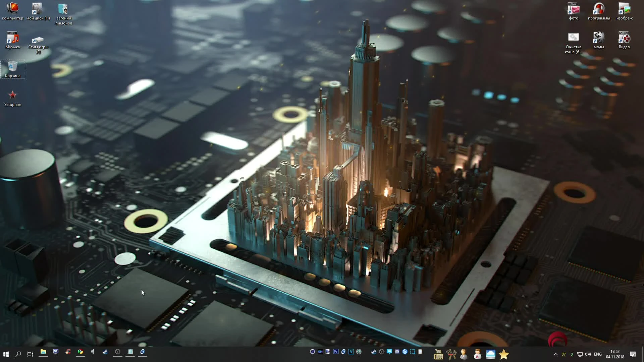Open Chrome from the taskbar
The height and width of the screenshot is (362, 644).
click(80, 352)
